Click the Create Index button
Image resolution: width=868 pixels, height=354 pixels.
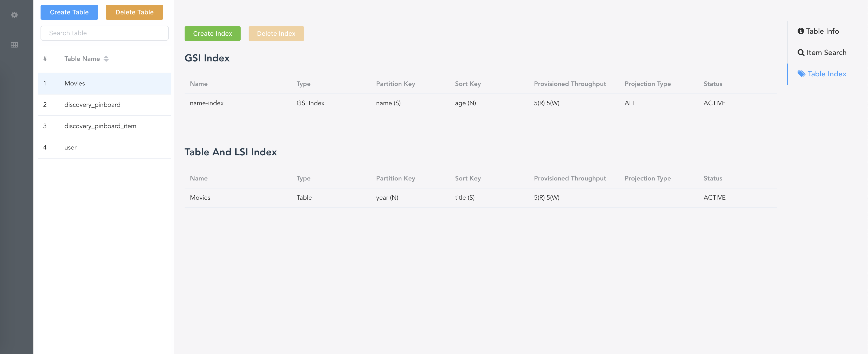point(212,34)
